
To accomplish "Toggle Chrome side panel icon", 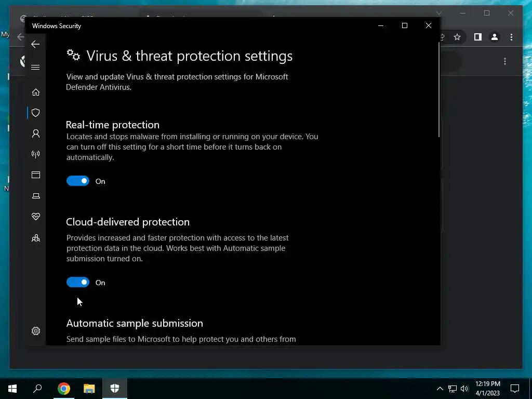I will [478, 37].
